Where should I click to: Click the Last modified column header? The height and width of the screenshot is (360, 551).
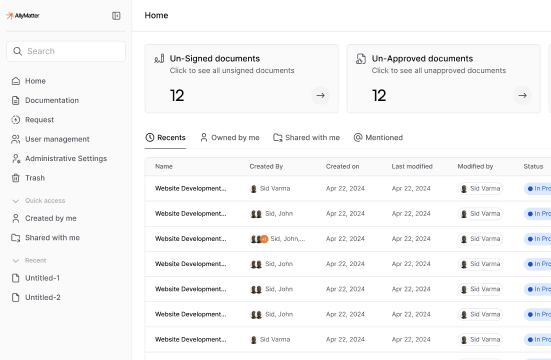coord(412,167)
